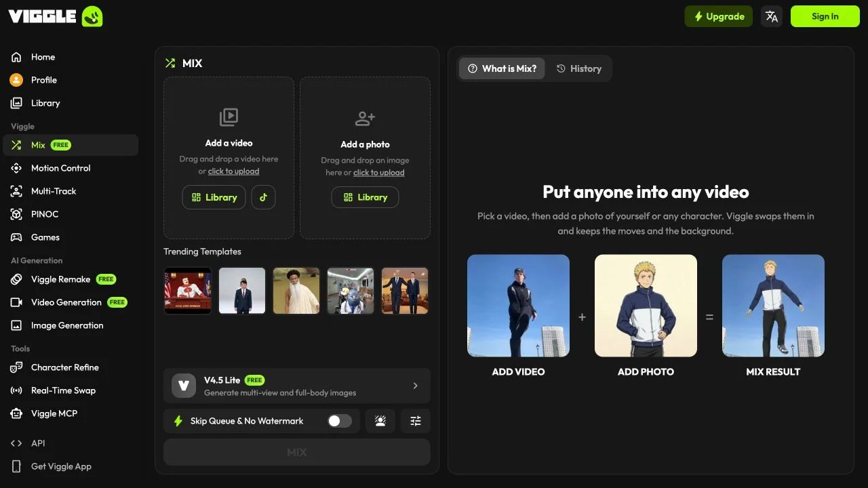Screen dimensions: 868x488
Task: Open the advanced settings sliders icon
Action: (416, 421)
